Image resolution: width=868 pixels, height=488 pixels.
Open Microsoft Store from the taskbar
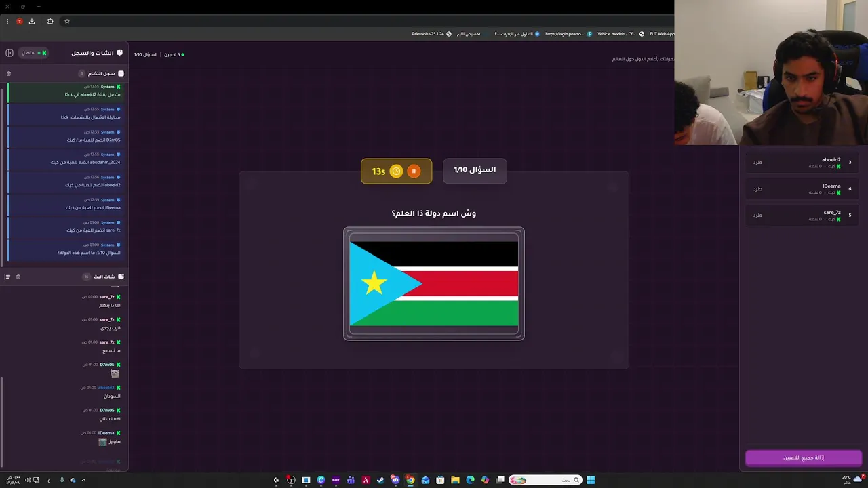pyautogui.click(x=440, y=480)
